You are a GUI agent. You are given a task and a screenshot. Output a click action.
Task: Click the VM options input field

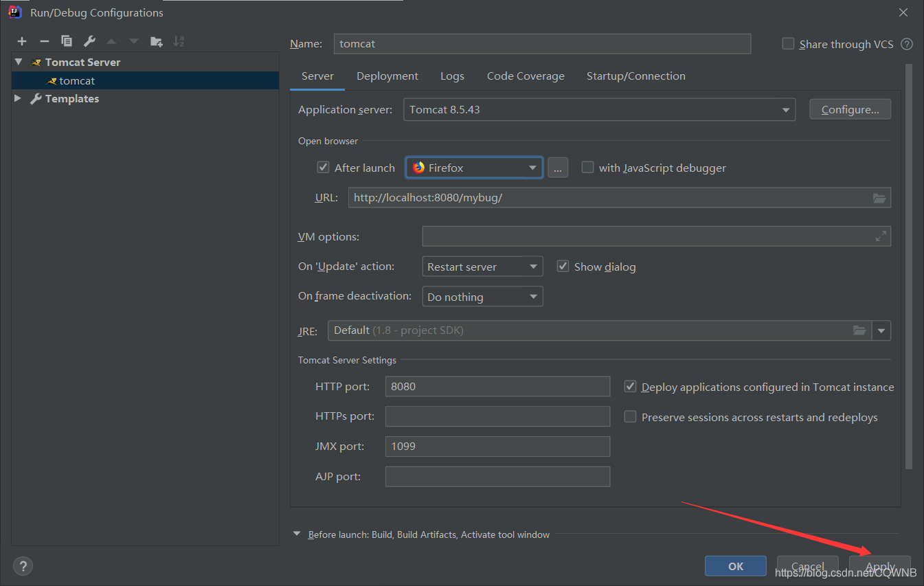[656, 236]
